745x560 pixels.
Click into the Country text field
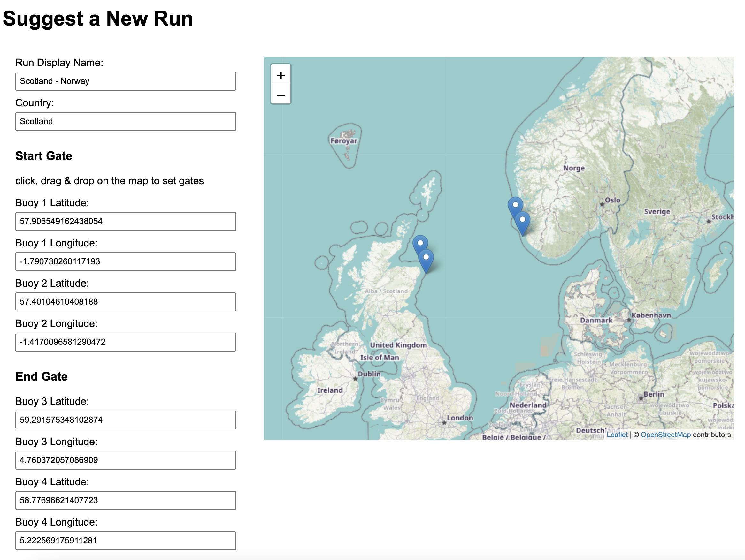125,122
